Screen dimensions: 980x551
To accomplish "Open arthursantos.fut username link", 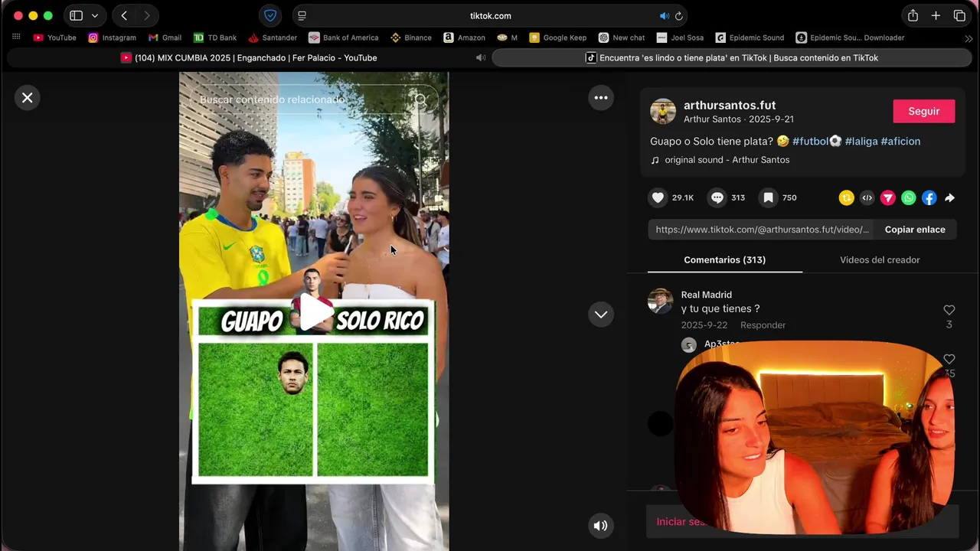I will click(x=730, y=105).
